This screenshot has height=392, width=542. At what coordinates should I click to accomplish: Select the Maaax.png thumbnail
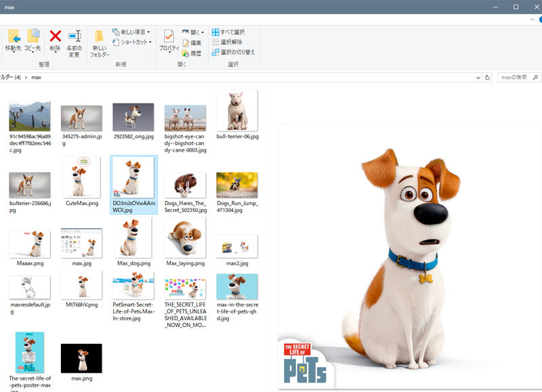coord(30,244)
